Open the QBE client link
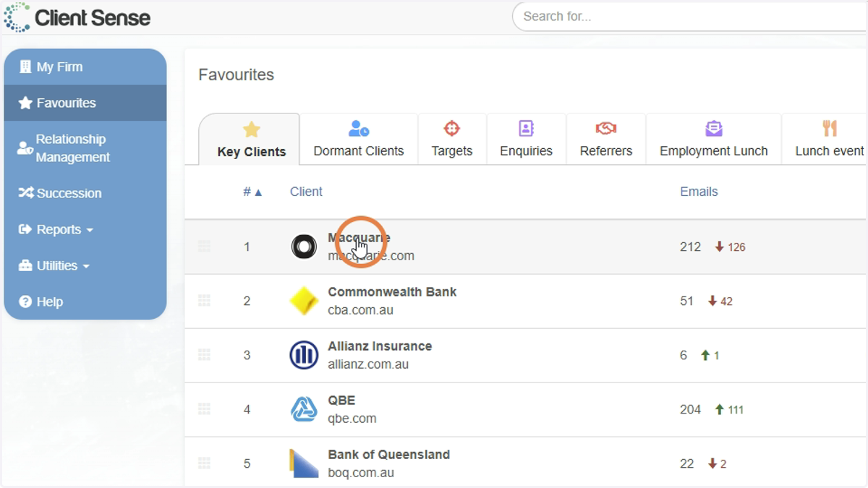This screenshot has height=488, width=868. pos(341,401)
